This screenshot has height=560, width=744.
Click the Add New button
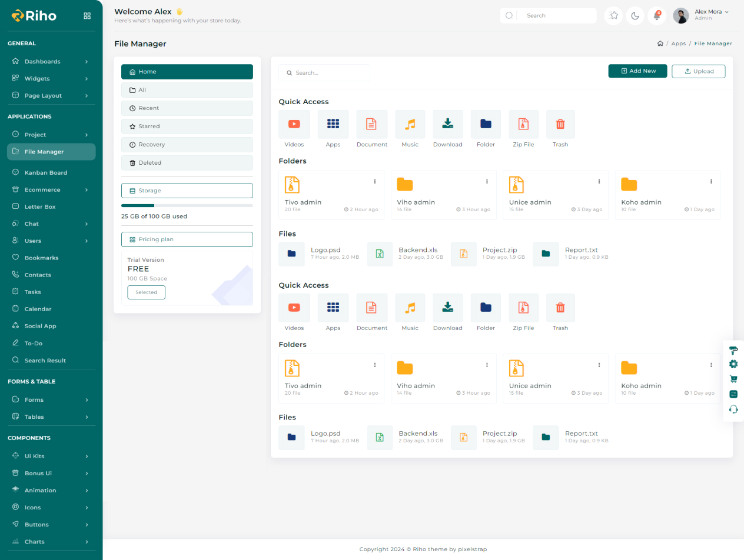point(637,71)
